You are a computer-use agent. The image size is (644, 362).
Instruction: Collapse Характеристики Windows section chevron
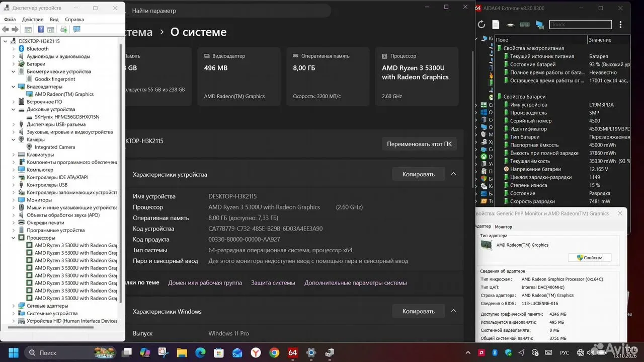pos(453,311)
